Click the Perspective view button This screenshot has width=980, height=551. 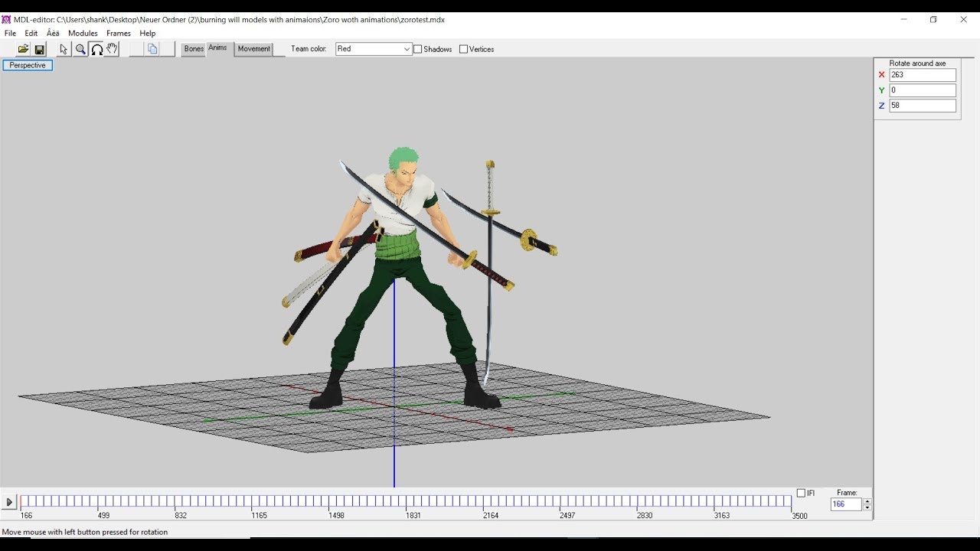28,65
